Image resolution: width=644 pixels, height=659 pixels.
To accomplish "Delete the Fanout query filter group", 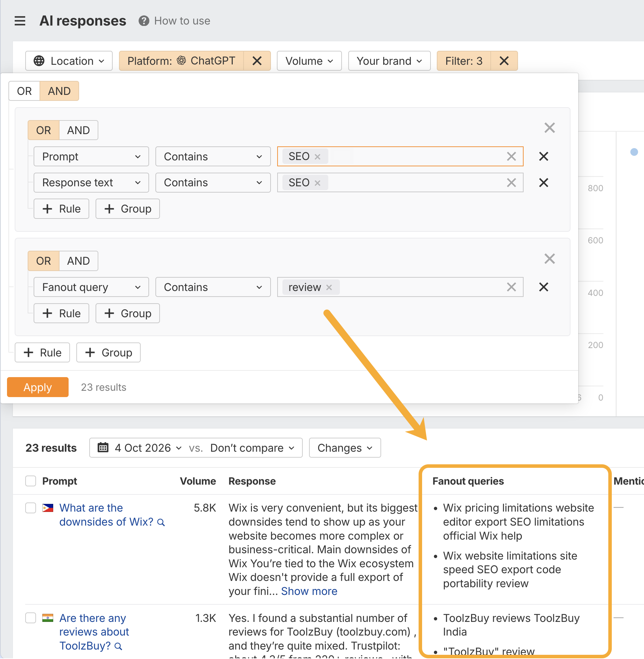I will click(x=550, y=259).
